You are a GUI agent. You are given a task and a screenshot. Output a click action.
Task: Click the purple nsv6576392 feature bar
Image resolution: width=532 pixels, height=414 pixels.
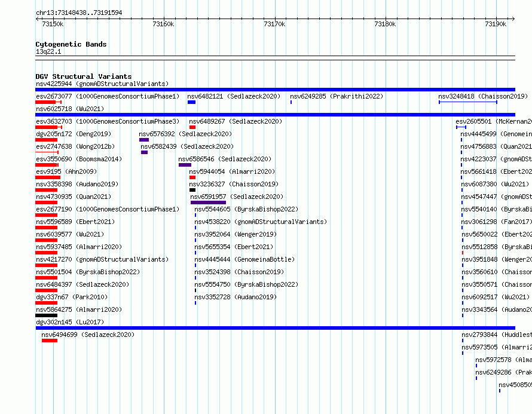(x=144, y=140)
